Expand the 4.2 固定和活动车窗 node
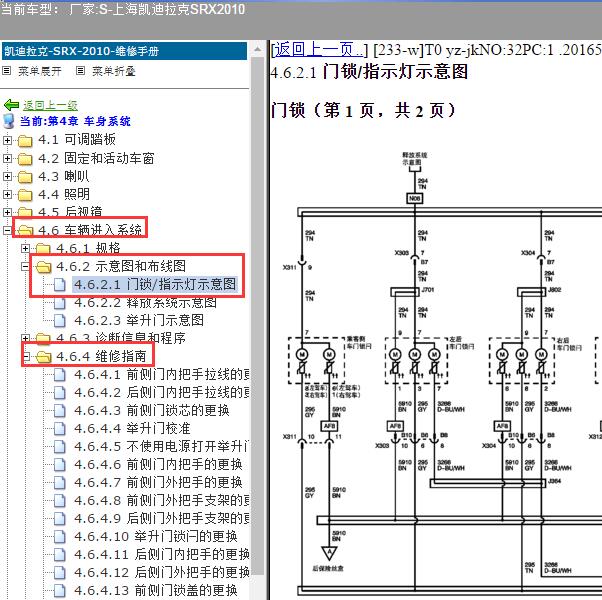This screenshot has height=600, width=602. tap(7, 159)
